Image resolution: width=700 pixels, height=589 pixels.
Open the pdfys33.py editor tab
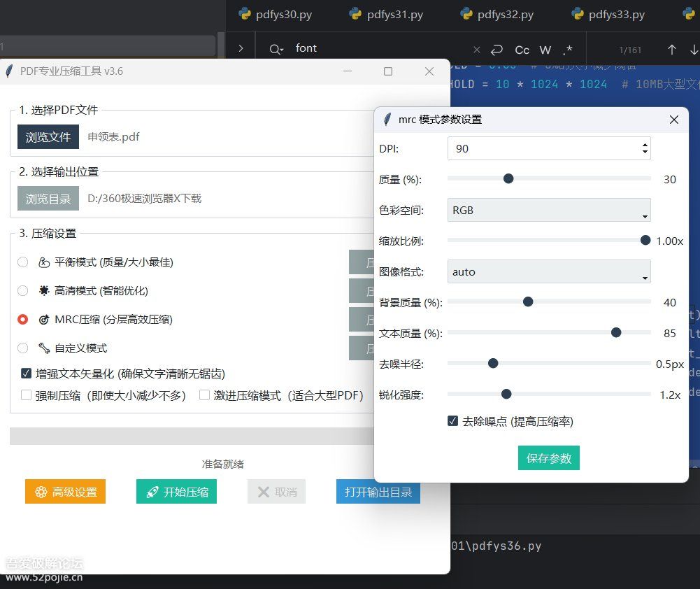point(616,14)
